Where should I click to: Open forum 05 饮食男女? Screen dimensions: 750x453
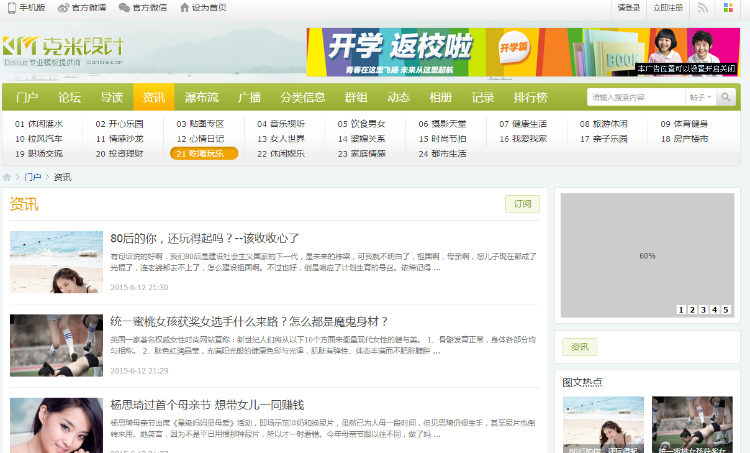point(362,124)
